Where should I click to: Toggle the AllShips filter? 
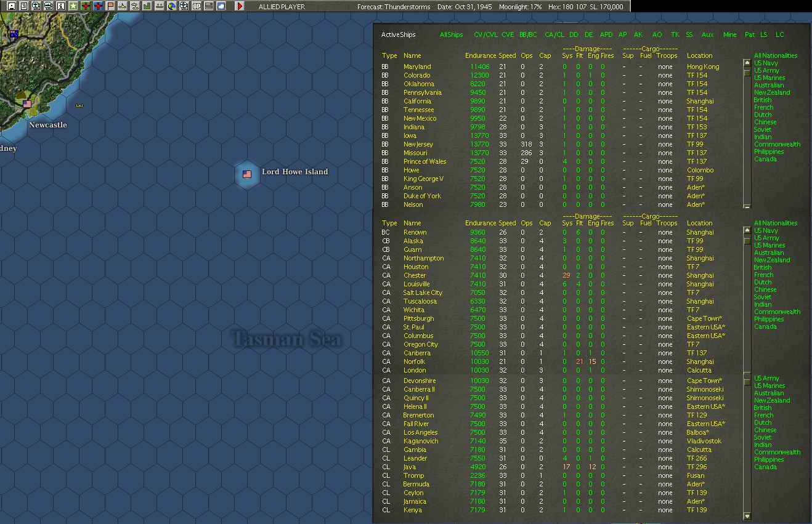click(x=451, y=34)
